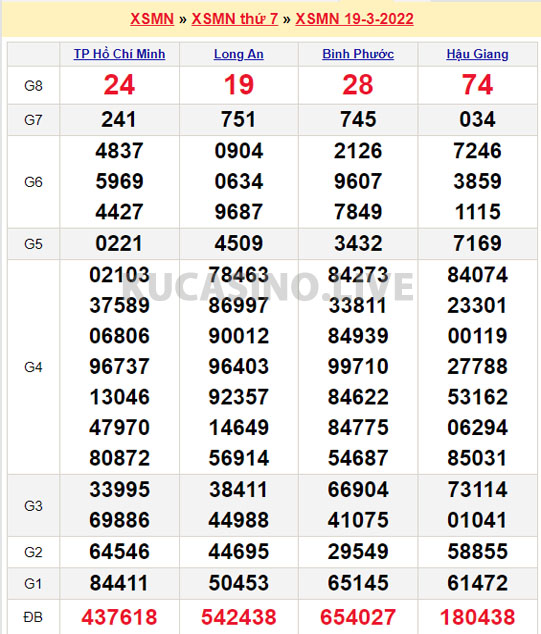This screenshot has height=634, width=541.
Task: Open the Hậu Giang column link
Action: 478,54
